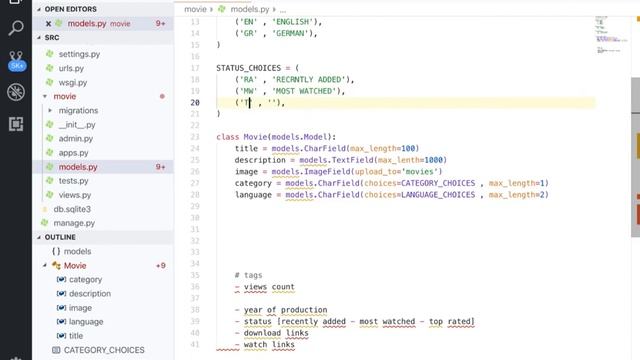Open wsgi.py file
The width and height of the screenshot is (640, 360).
click(73, 82)
